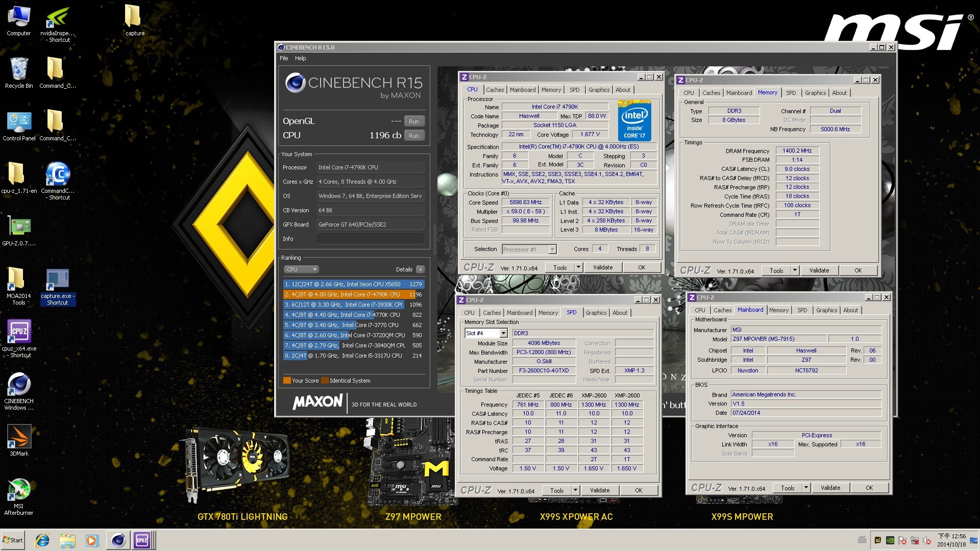
Task: Select Xeon X5650 ranking row
Action: 354,284
